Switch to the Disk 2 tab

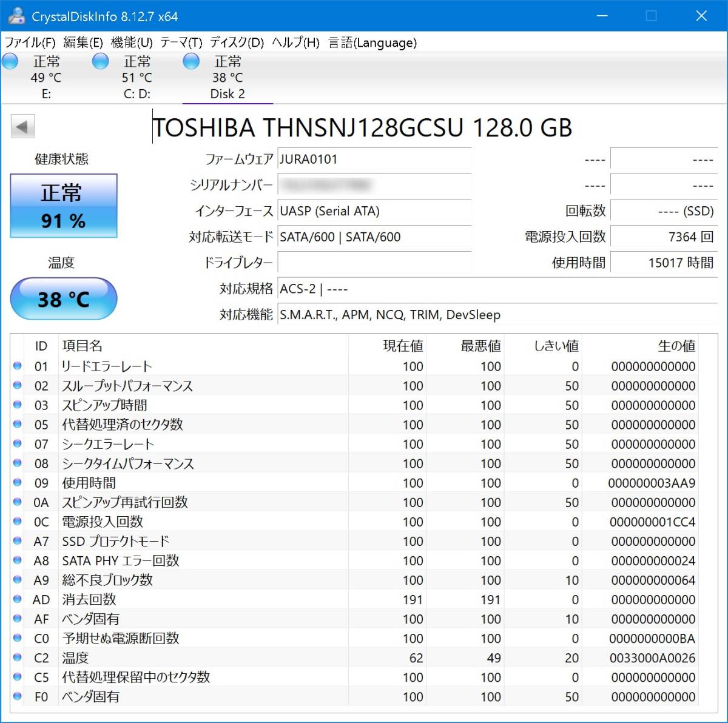[227, 78]
